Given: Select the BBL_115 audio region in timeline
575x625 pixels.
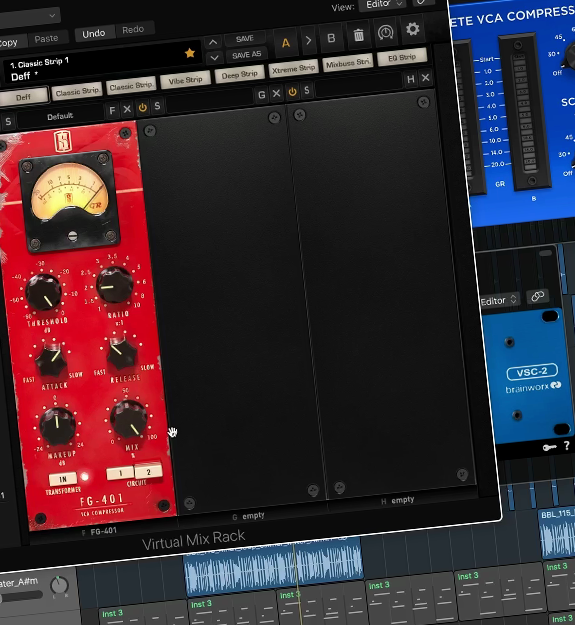Looking at the screenshot, I should (557, 533).
